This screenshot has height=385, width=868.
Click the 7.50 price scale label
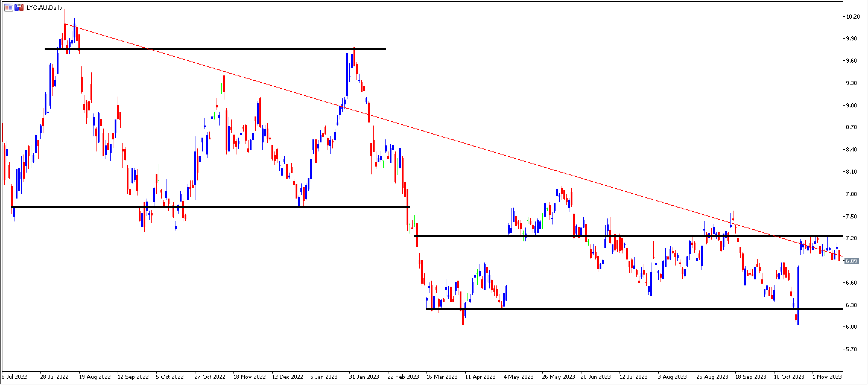coord(851,216)
